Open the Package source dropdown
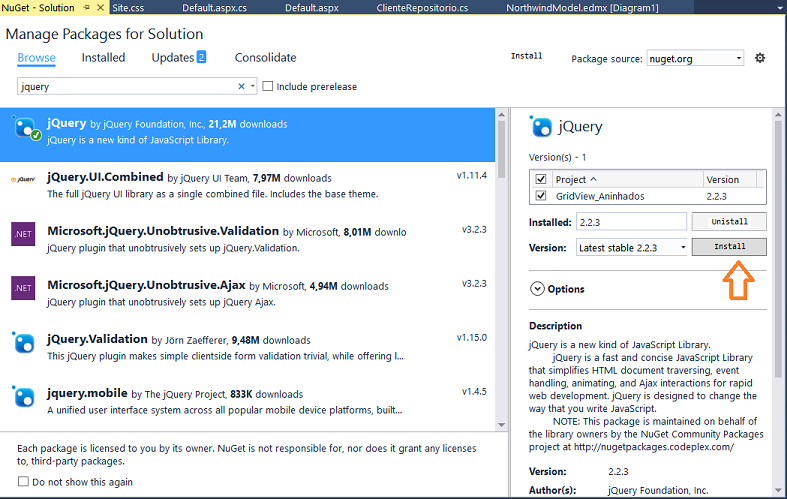 (695, 58)
